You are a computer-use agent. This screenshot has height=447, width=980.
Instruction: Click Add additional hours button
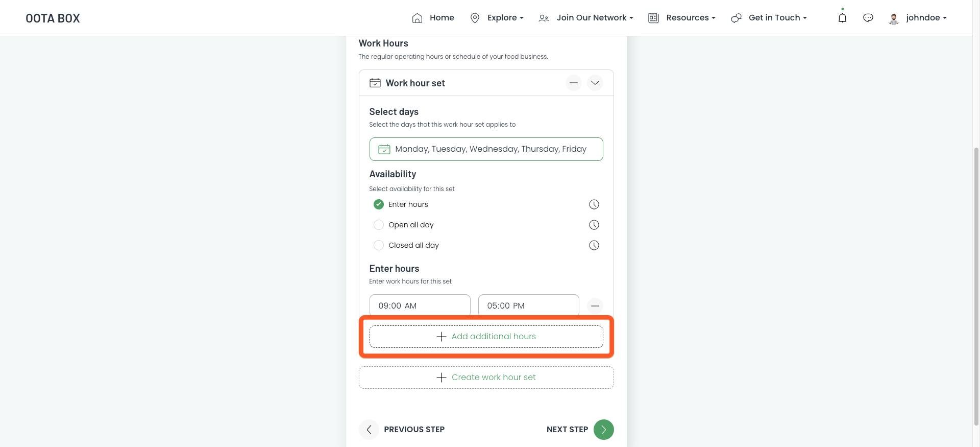(x=486, y=337)
